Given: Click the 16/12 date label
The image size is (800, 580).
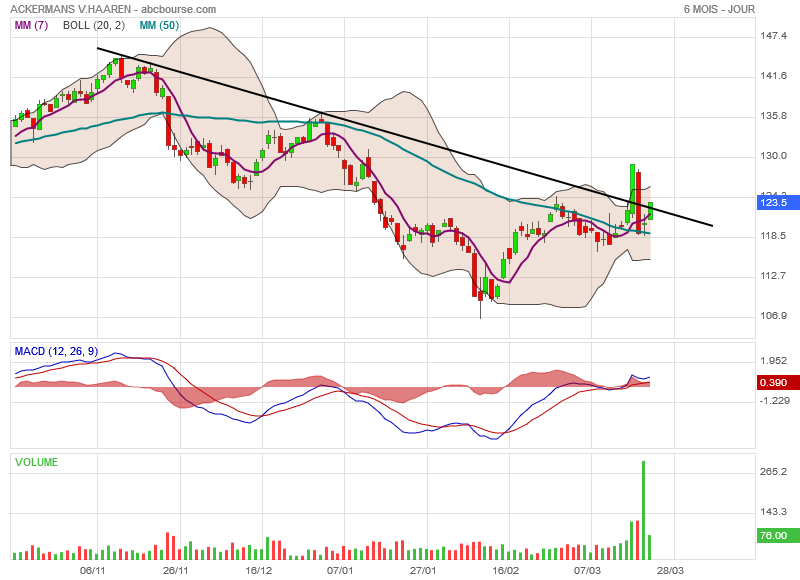Looking at the screenshot, I should coord(259,570).
